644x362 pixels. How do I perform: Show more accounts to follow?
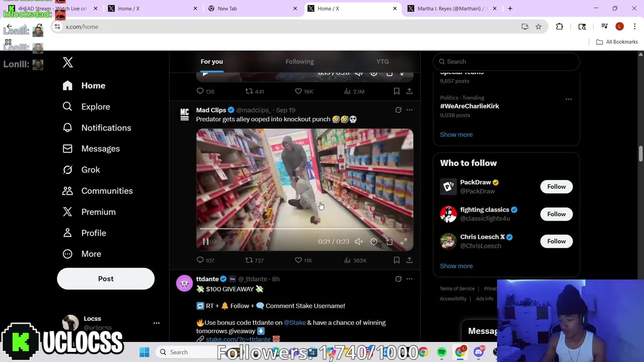coord(456,266)
